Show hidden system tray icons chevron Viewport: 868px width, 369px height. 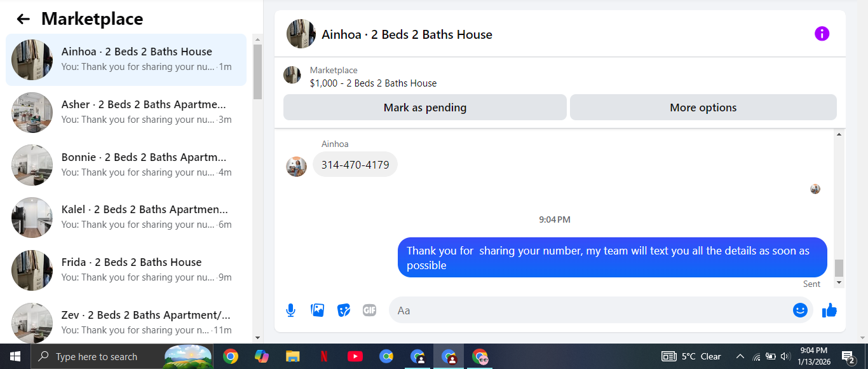[740, 357]
